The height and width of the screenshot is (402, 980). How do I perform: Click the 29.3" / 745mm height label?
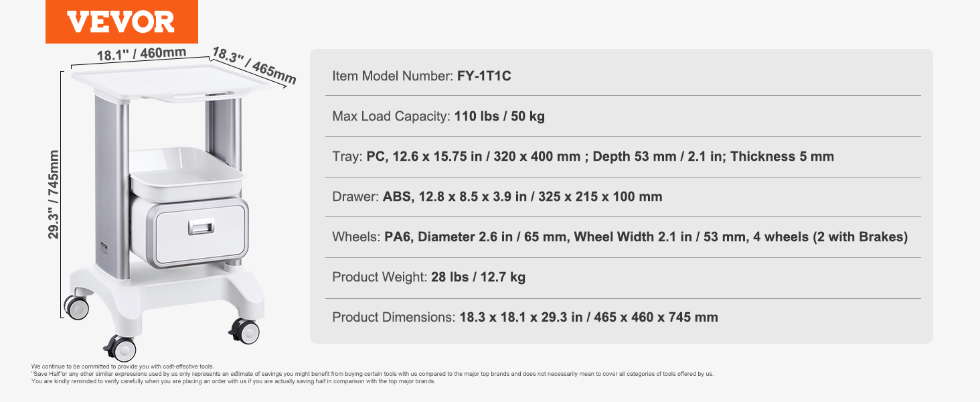[x=54, y=194]
